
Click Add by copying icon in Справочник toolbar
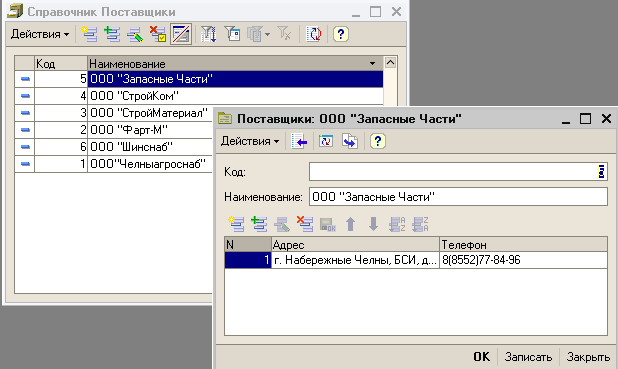(x=112, y=34)
